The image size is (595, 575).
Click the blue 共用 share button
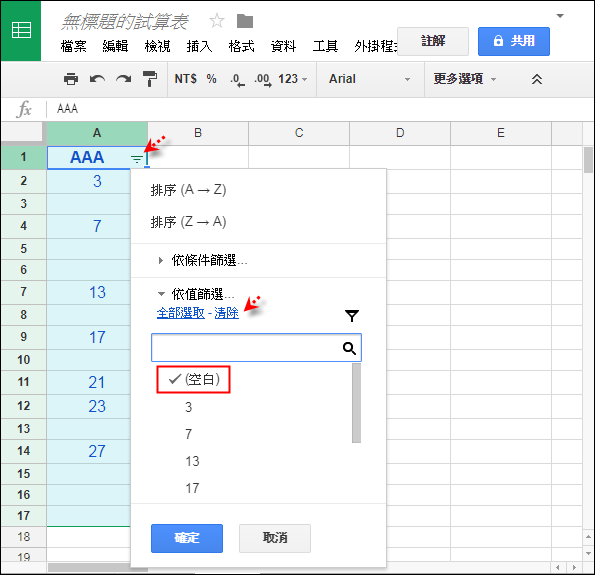(514, 41)
